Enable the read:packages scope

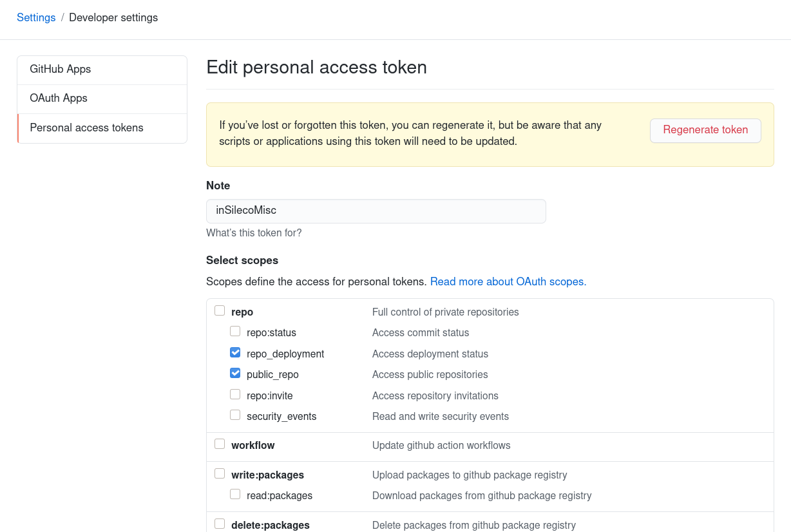235,493
